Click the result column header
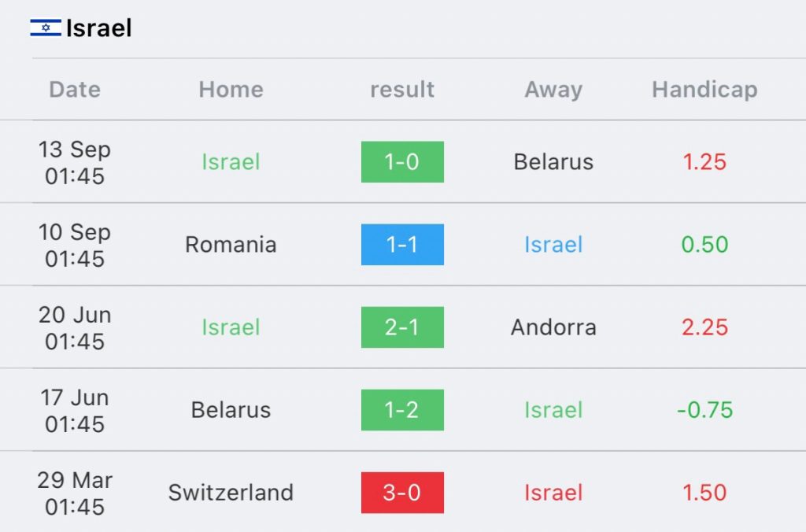This screenshot has width=806, height=532. pos(402,90)
